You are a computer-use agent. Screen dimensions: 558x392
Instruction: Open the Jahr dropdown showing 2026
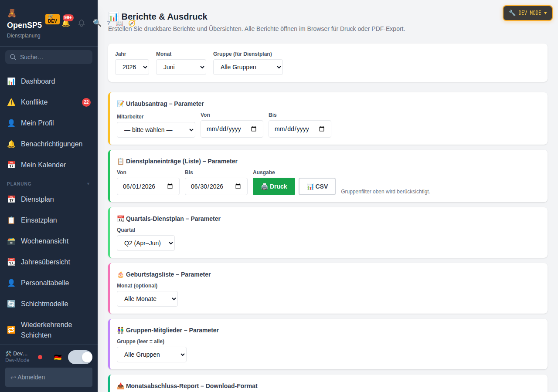[x=132, y=67]
